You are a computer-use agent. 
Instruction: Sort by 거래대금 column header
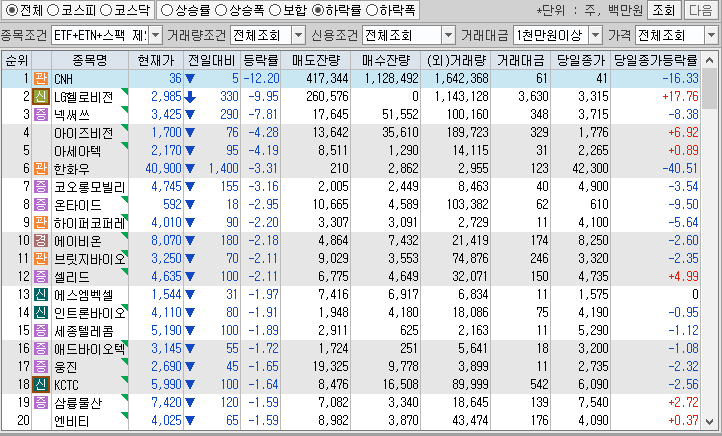521,60
